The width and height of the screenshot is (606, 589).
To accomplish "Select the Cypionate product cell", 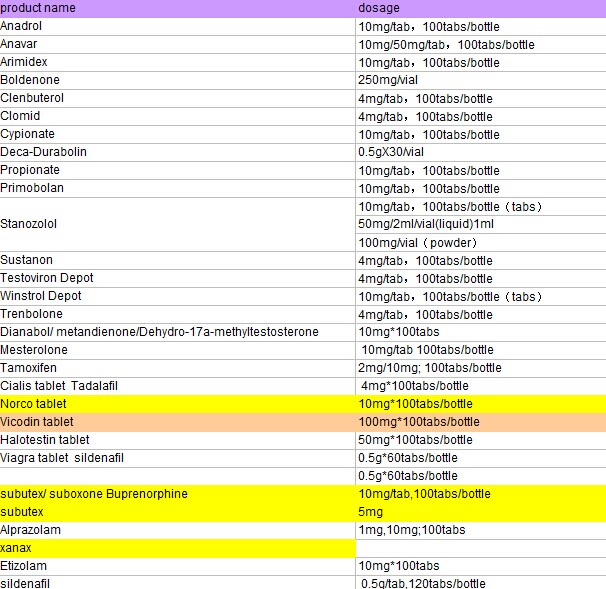I will tap(177, 134).
